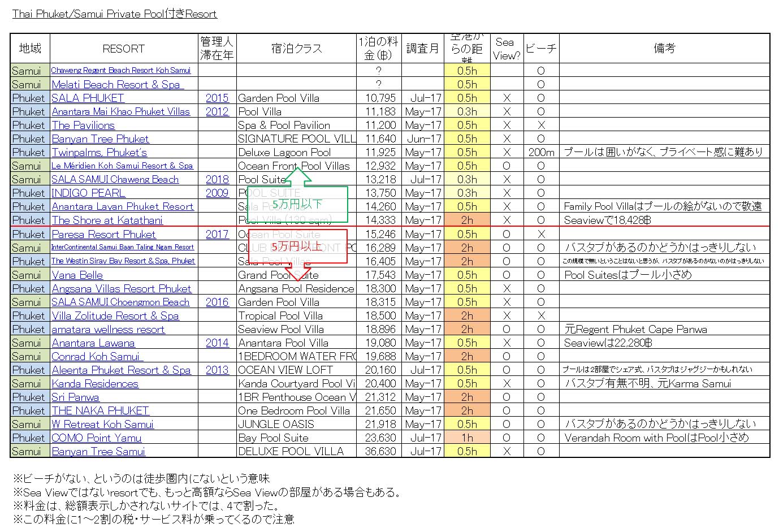Open the Paresa Resort Phuket link
This screenshot has width=779, height=532.
(103, 234)
